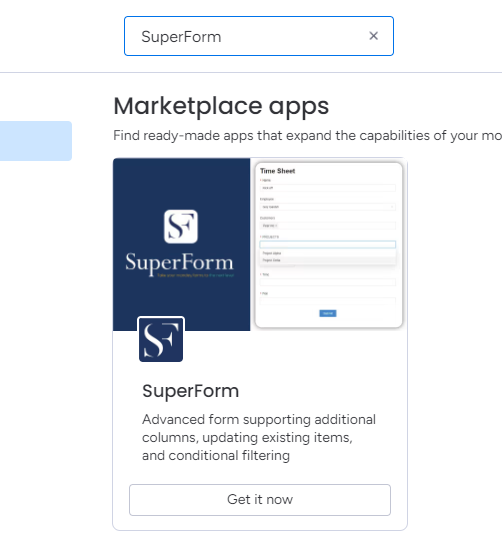Screen dimensions: 502x556
Task: Click the highlighted Projects field in preview
Action: coord(328,244)
